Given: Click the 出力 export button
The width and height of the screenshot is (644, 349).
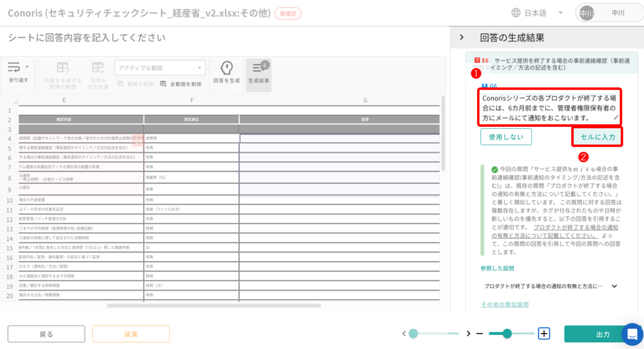Looking at the screenshot, I should coord(602,334).
